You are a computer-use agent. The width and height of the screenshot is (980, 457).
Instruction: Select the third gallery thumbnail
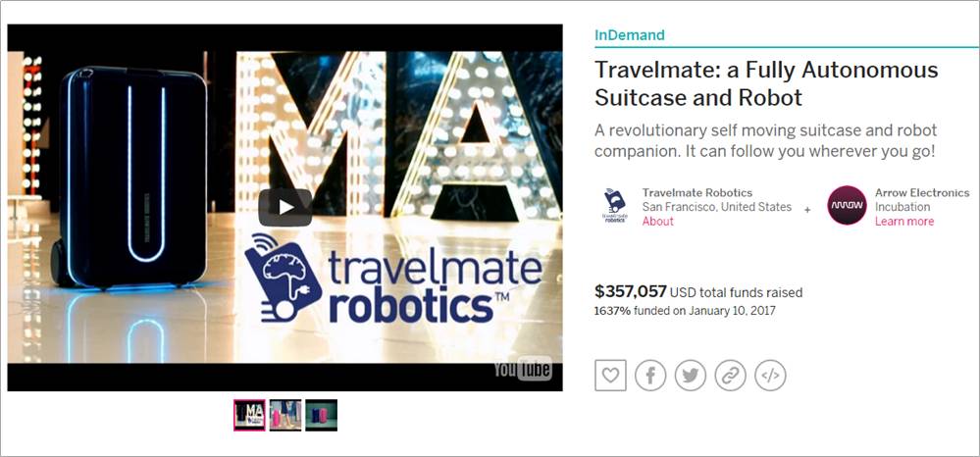321,415
